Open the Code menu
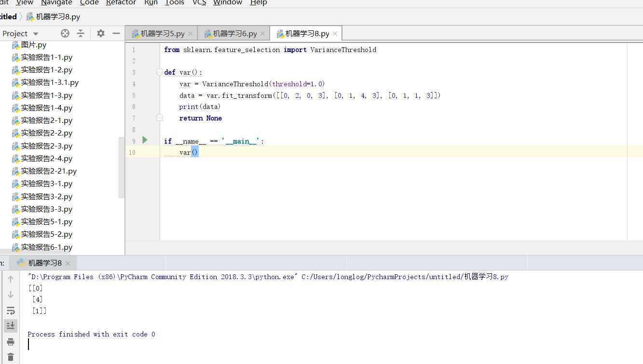 pyautogui.click(x=89, y=3)
